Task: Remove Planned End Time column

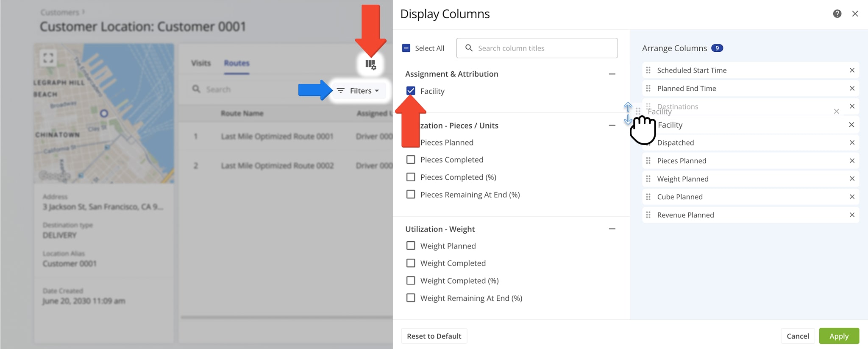Action: pyautogui.click(x=852, y=88)
